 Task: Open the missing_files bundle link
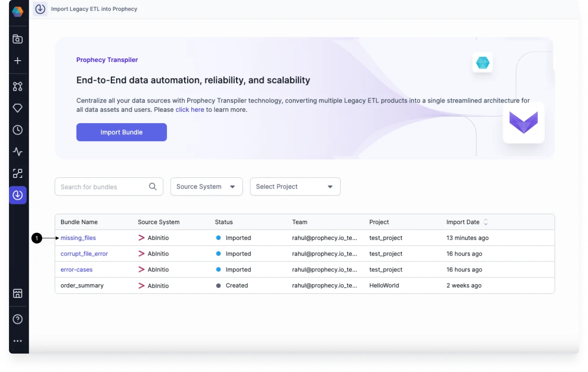[x=78, y=238]
